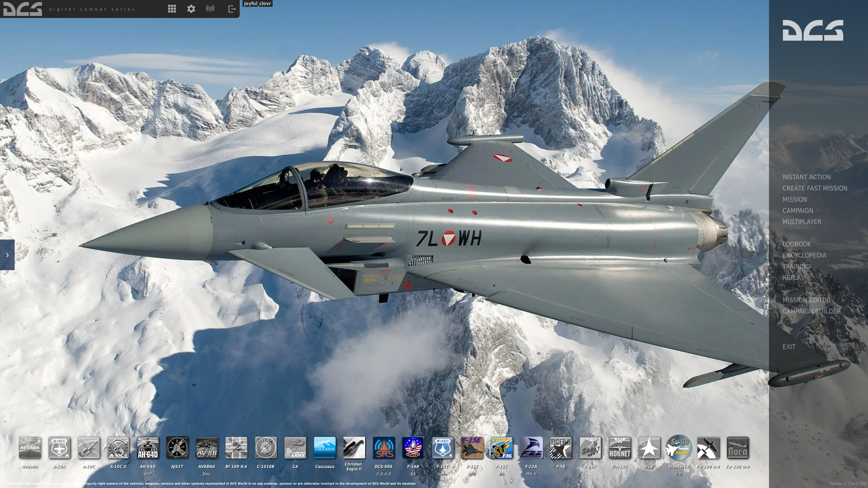Select the AH-64D module icon
The height and width of the screenshot is (488, 868).
pyautogui.click(x=148, y=448)
